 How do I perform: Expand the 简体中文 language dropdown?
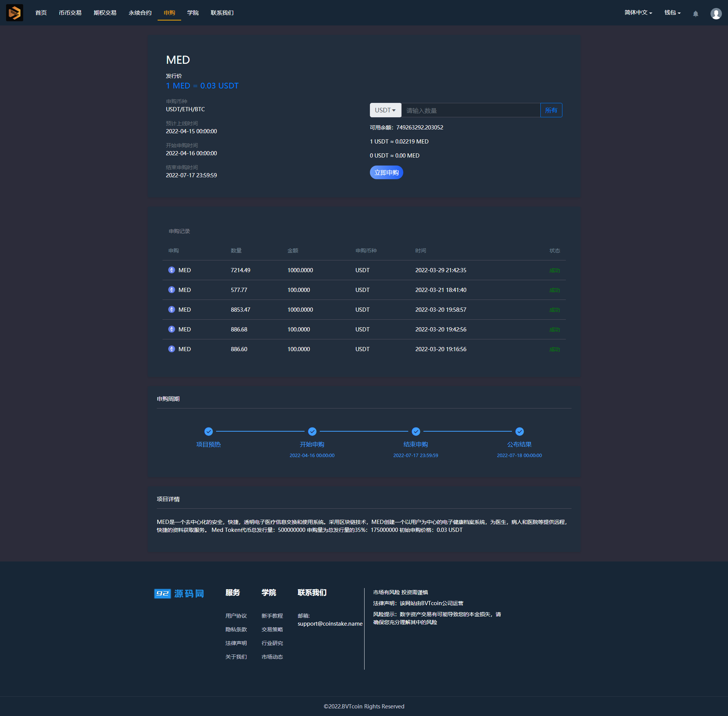click(638, 13)
